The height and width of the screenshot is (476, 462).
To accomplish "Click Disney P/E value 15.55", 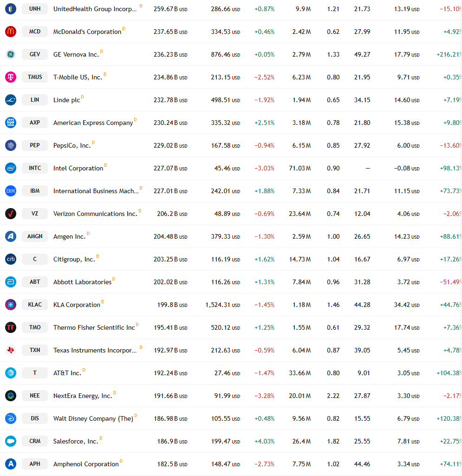I will coord(362,418).
